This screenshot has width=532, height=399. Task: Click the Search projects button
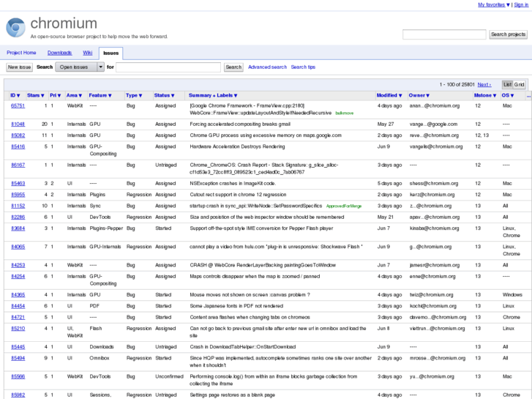click(508, 34)
